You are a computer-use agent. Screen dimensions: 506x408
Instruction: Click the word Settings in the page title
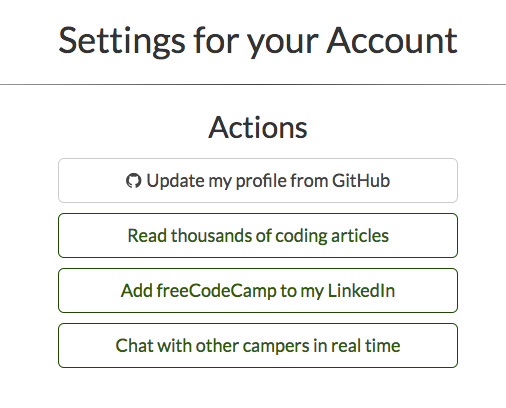(122, 42)
